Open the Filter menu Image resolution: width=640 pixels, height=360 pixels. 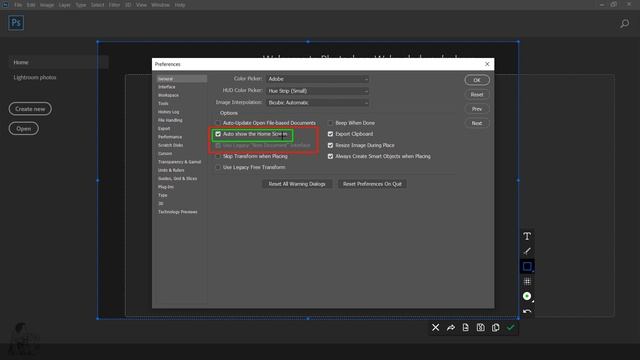click(x=114, y=5)
